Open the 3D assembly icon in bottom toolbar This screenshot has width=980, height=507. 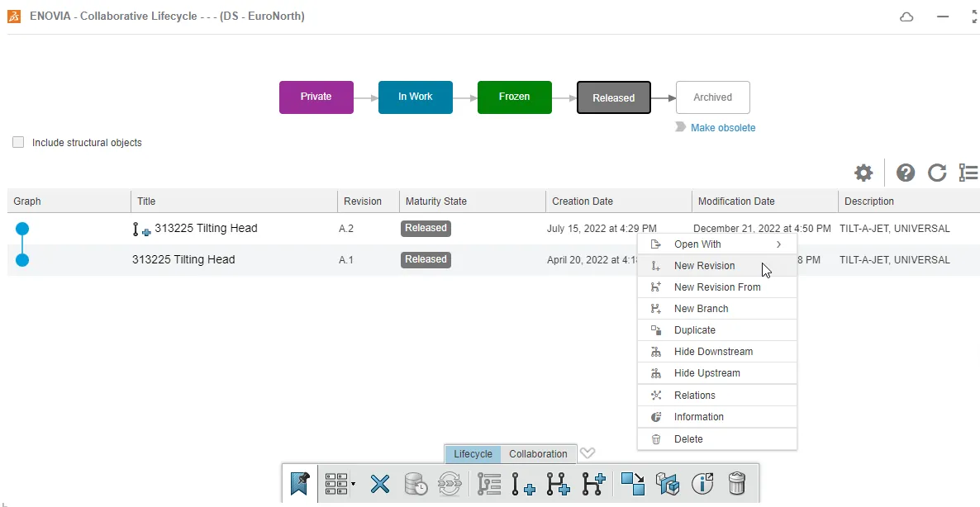click(x=668, y=484)
